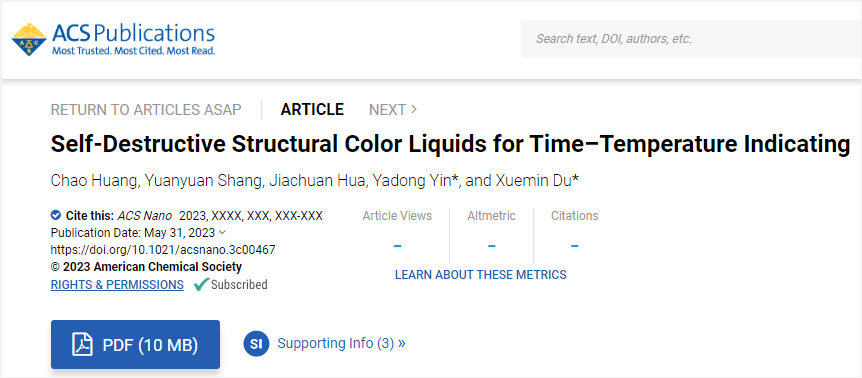
Task: Go to RETURN TO ARTICLES ASAP
Action: (146, 110)
